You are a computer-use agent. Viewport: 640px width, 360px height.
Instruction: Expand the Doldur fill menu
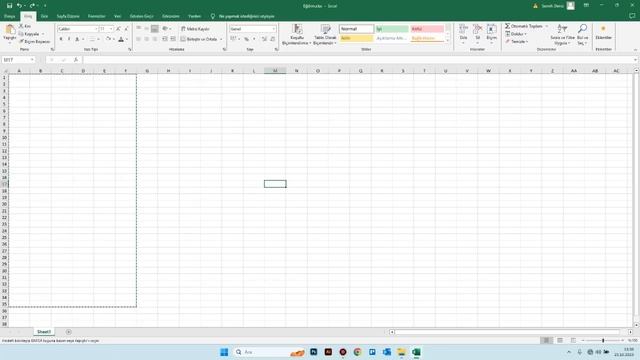click(516, 34)
